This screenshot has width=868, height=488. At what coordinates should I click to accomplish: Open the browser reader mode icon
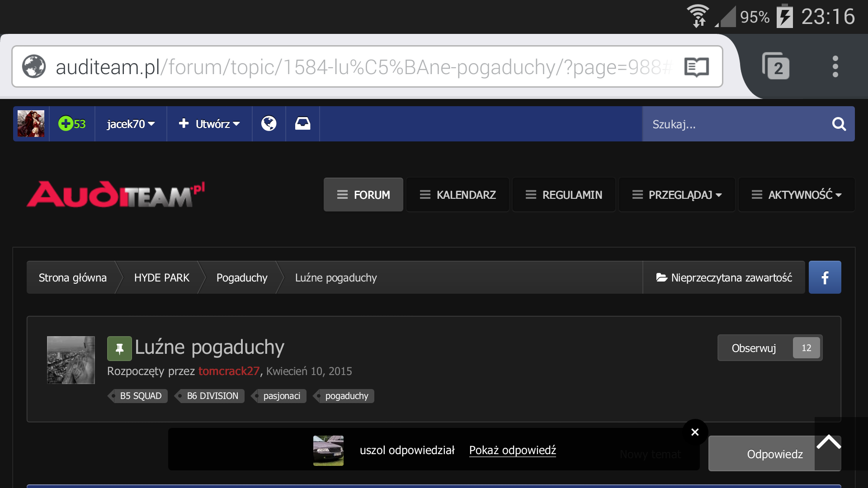pos(696,67)
